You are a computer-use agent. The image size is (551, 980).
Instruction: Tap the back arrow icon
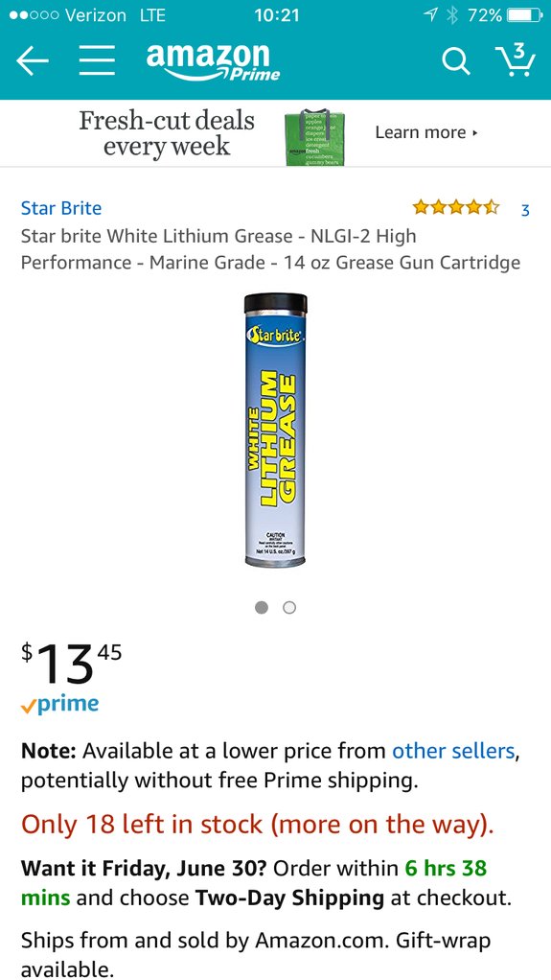33,60
